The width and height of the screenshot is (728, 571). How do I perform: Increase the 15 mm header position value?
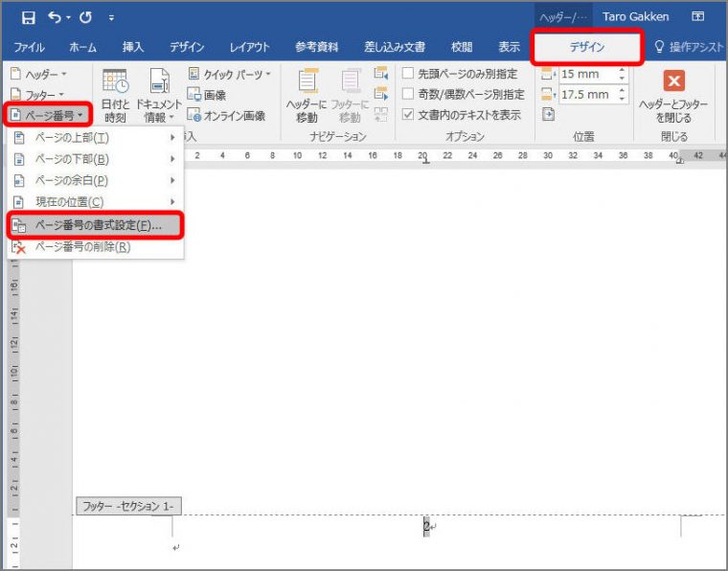(x=622, y=70)
